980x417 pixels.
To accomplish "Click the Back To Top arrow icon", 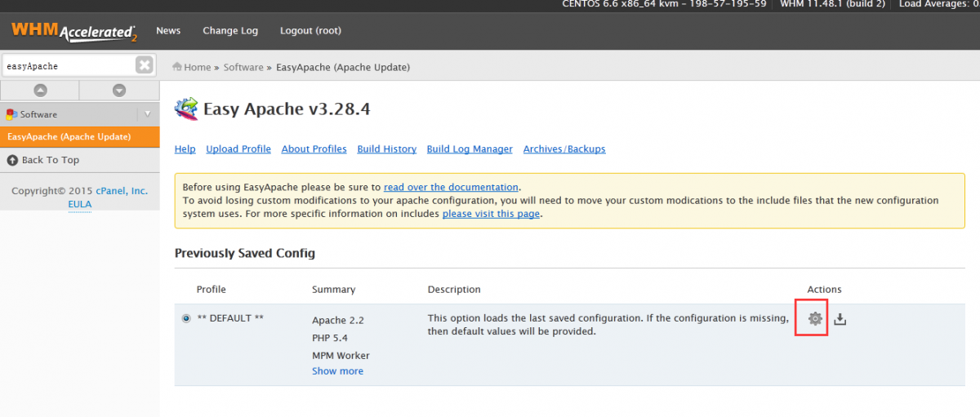I will coord(12,160).
